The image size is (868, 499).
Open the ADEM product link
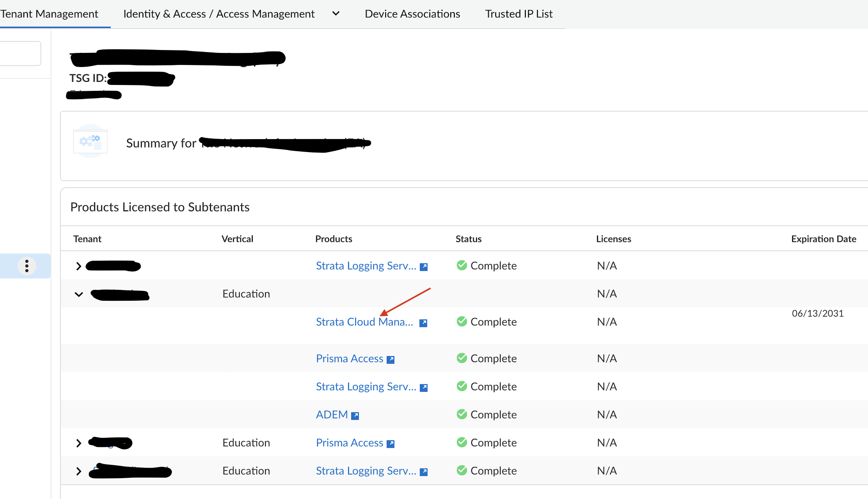[x=331, y=415]
